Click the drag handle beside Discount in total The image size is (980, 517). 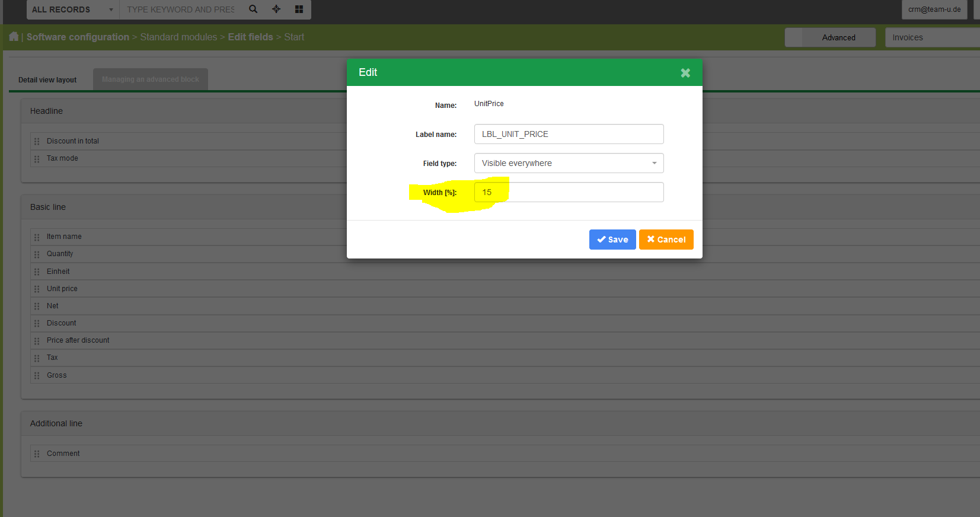point(37,141)
